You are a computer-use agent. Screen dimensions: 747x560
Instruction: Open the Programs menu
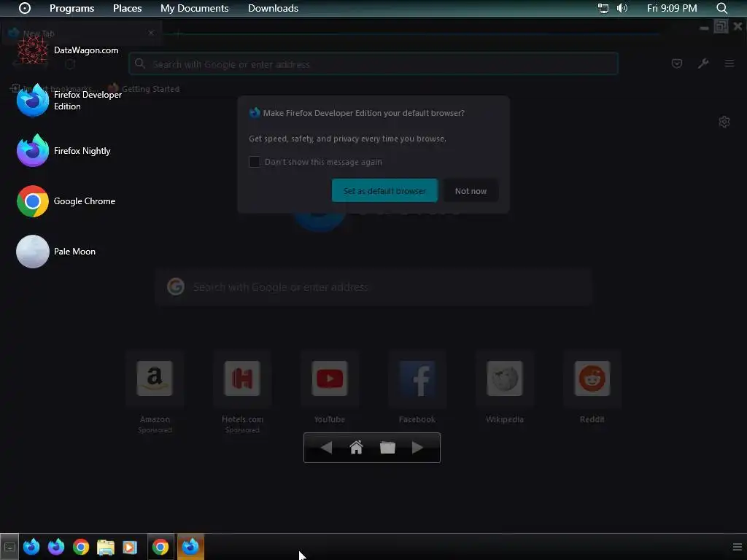[x=72, y=8]
